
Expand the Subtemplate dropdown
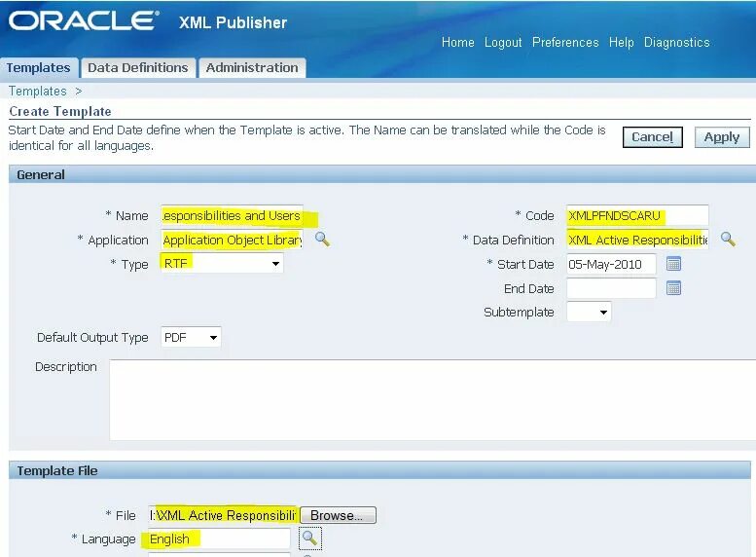coord(589,312)
